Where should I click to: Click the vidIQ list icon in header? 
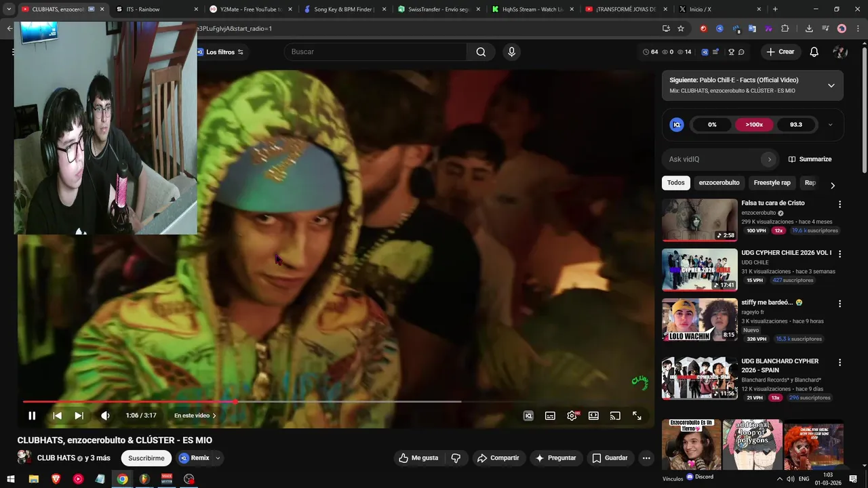click(715, 52)
